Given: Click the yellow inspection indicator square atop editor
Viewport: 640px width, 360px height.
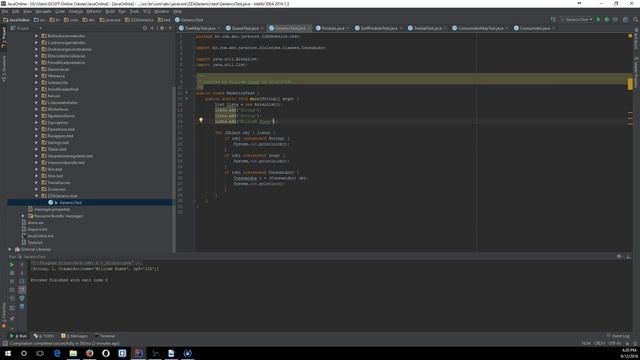Looking at the screenshot, I should click(x=630, y=36).
